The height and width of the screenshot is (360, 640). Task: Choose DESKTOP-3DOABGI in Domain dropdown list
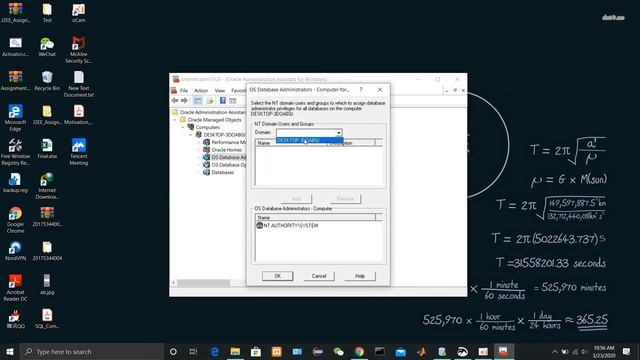click(309, 140)
